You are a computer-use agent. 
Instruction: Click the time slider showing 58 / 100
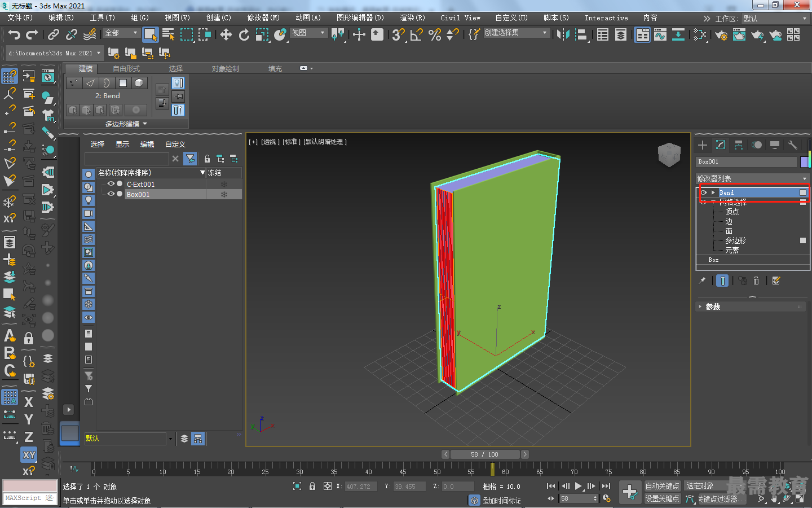(485, 454)
